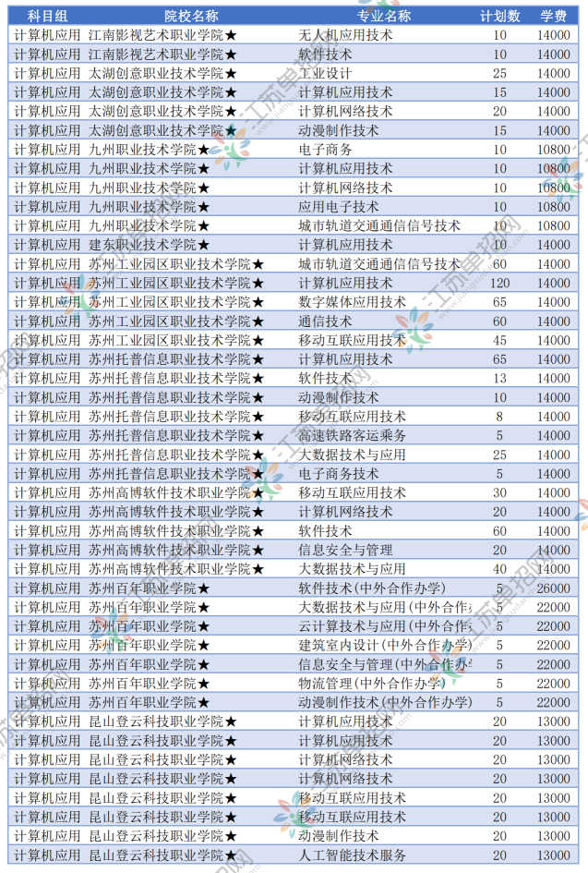Select 动漫制作技术(中外合作办学) major cell
Viewport: 588px width, 873px height.
pyautogui.click(x=386, y=703)
